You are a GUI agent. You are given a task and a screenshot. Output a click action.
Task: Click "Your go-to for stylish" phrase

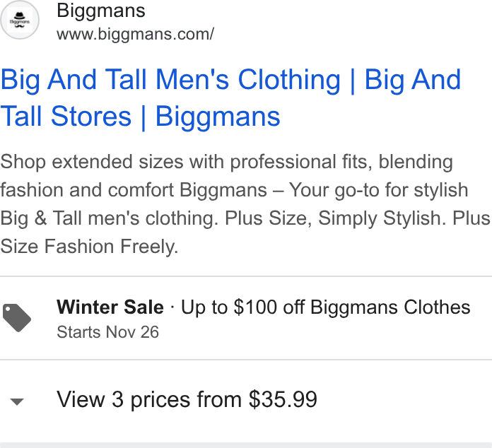378,190
